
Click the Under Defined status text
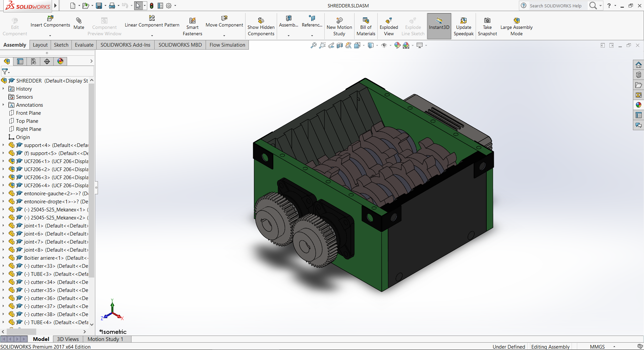click(509, 347)
